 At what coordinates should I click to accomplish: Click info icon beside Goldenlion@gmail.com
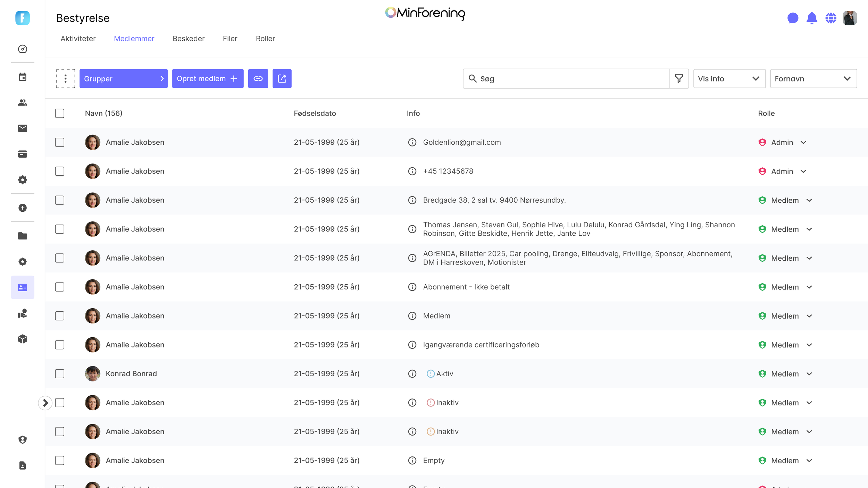click(x=412, y=142)
